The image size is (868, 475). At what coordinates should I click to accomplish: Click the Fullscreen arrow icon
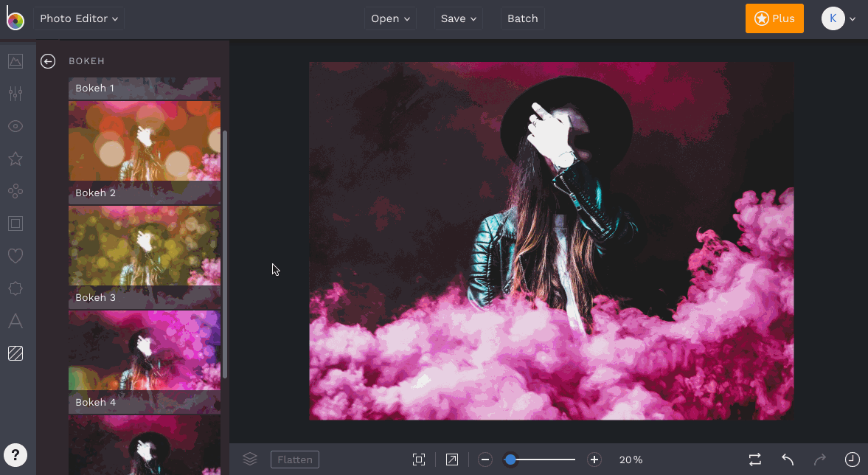tap(452, 460)
